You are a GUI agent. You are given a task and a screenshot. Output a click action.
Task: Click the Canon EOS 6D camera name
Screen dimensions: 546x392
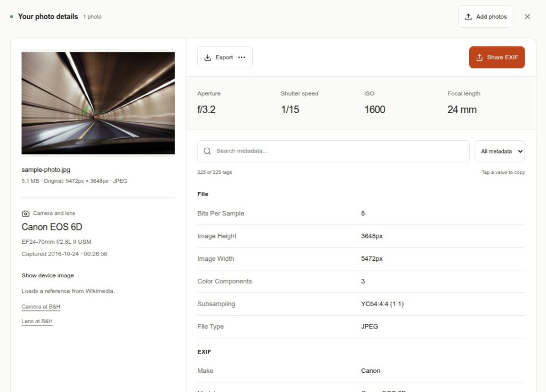[x=52, y=227]
